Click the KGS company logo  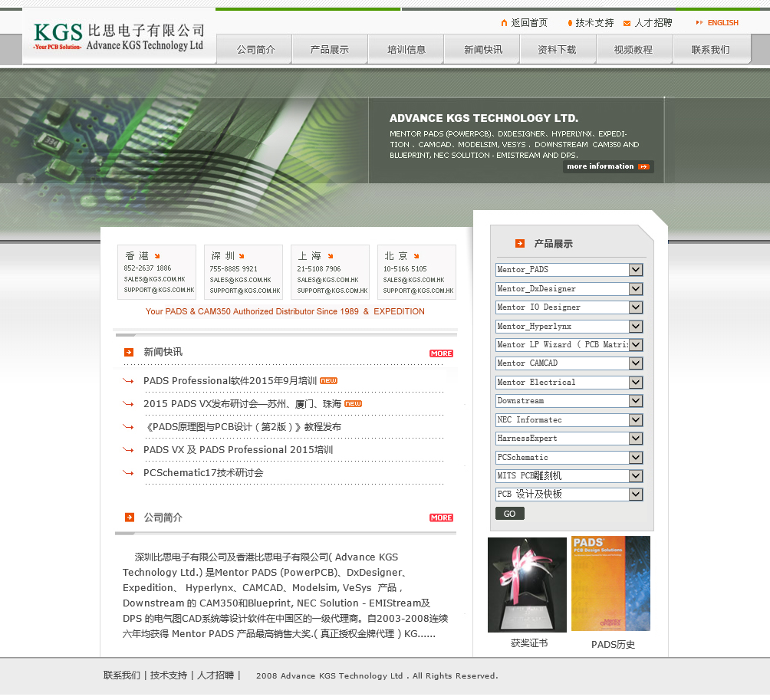(118, 37)
